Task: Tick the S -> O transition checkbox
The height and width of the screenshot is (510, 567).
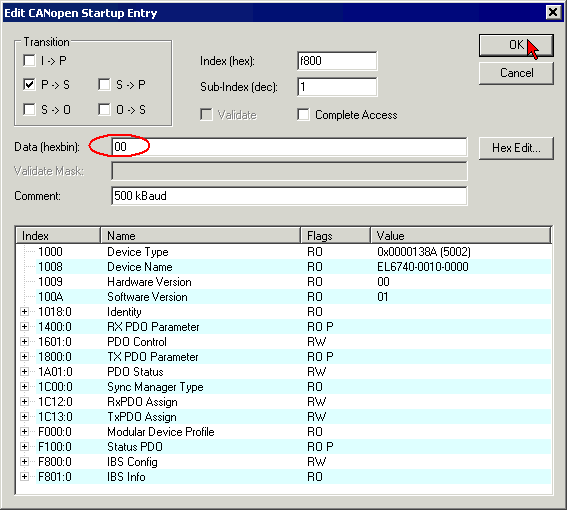Action: [29, 109]
